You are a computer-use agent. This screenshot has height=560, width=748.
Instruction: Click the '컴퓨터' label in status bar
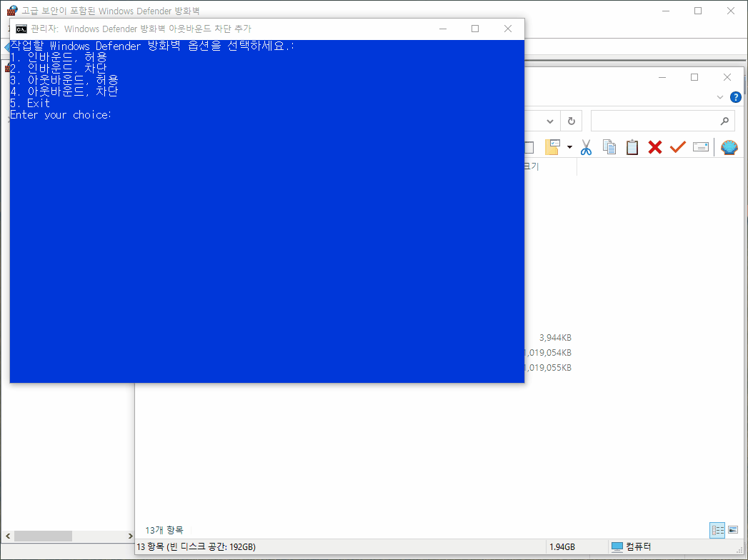pyautogui.click(x=638, y=546)
